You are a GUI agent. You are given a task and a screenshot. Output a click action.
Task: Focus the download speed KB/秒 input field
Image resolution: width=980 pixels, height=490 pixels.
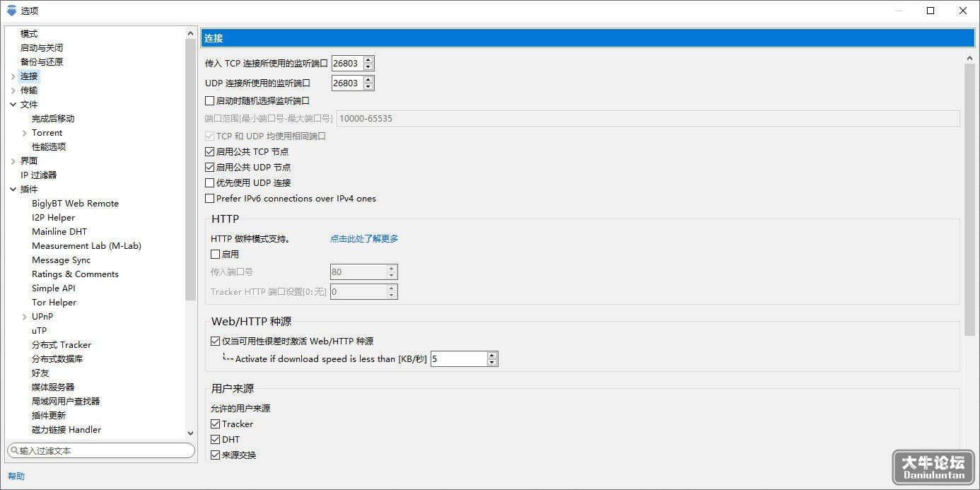pyautogui.click(x=459, y=359)
